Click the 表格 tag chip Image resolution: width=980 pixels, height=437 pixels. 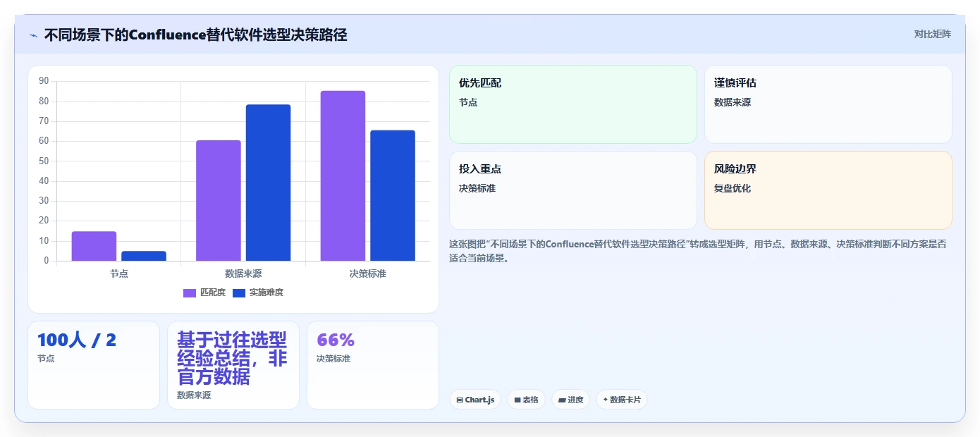coord(526,400)
